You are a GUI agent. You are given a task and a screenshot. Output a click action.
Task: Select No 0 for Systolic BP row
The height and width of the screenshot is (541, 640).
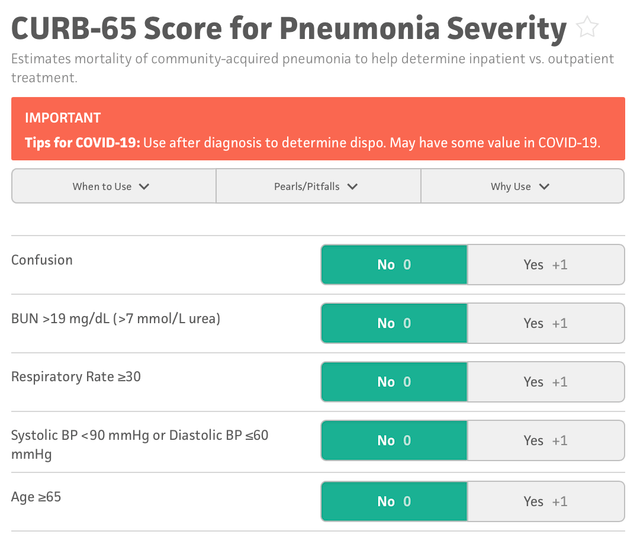point(394,441)
